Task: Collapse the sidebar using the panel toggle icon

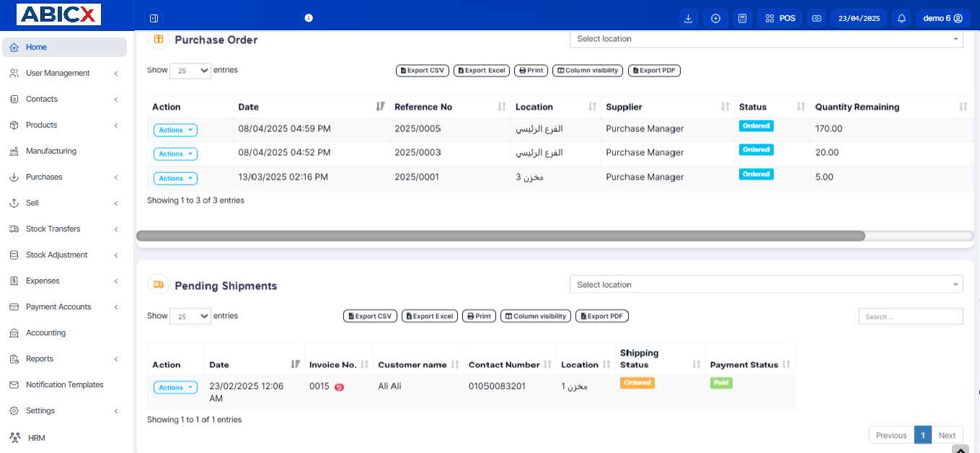Action: [153, 17]
